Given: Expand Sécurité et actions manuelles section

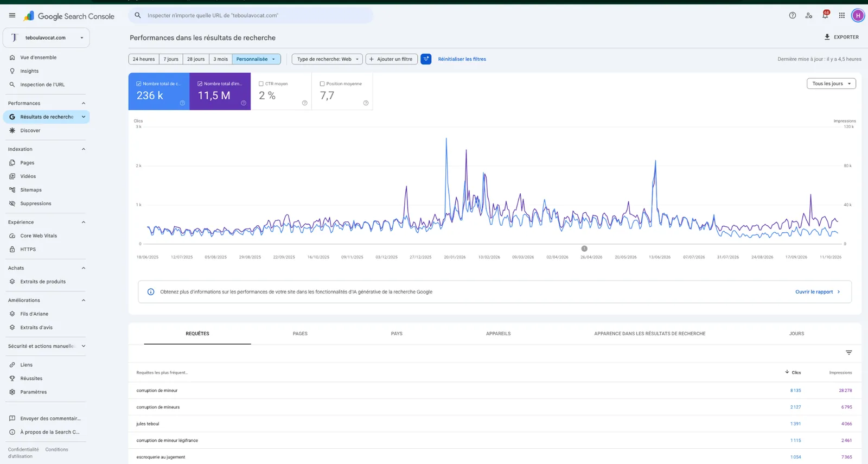Looking at the screenshot, I should tap(84, 346).
